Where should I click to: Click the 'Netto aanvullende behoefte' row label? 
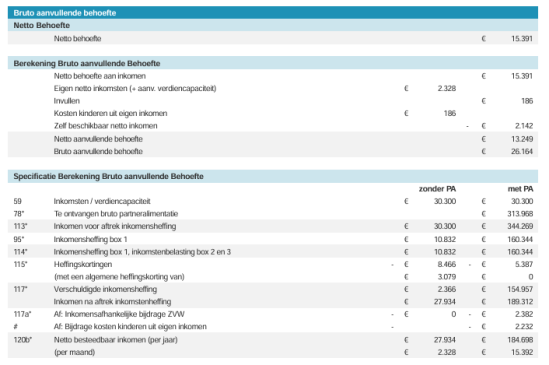(98, 139)
